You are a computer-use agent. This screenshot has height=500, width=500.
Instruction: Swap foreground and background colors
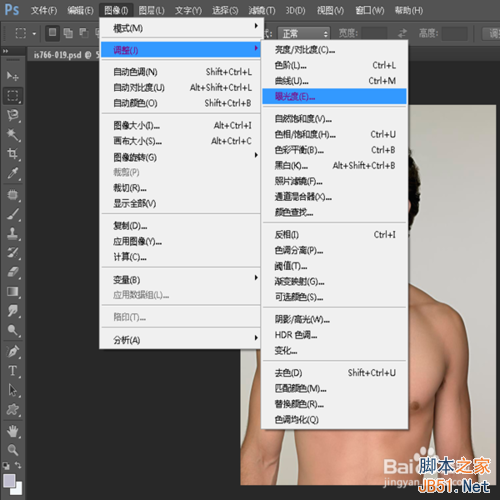[x=18, y=465]
